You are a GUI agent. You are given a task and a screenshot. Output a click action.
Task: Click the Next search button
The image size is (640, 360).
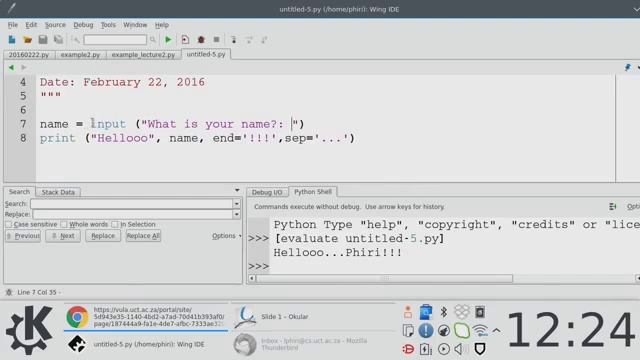point(63,236)
